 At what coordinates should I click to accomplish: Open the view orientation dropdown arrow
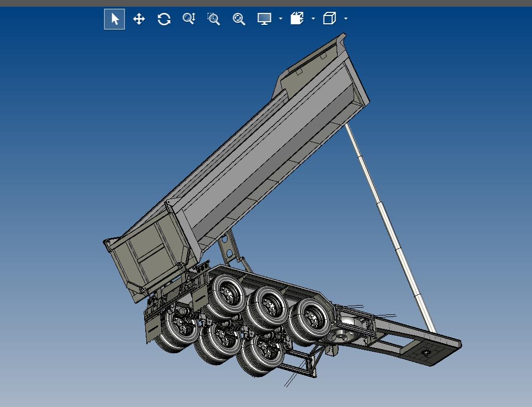346,19
